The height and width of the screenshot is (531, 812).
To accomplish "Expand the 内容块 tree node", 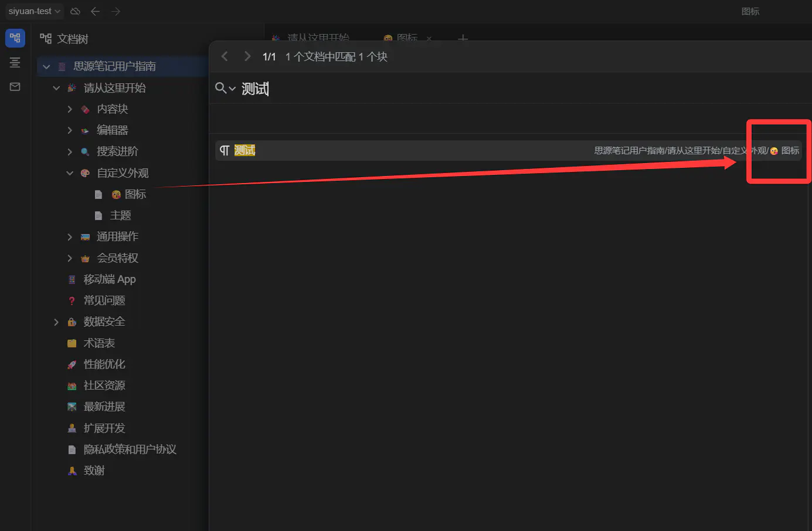I will coord(70,109).
